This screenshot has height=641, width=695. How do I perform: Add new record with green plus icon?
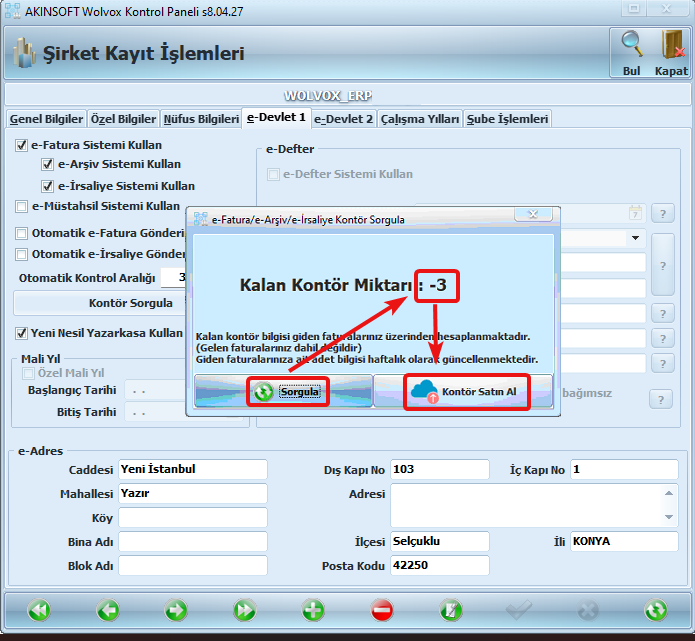[x=313, y=609]
